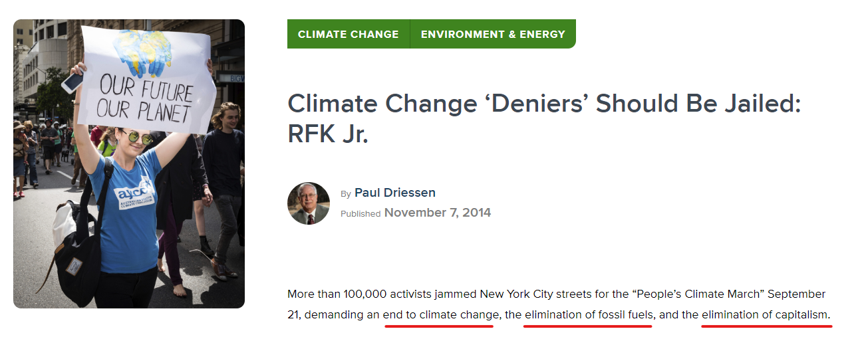
Task: Open the Environment & Energy category tag
Action: [x=493, y=35]
